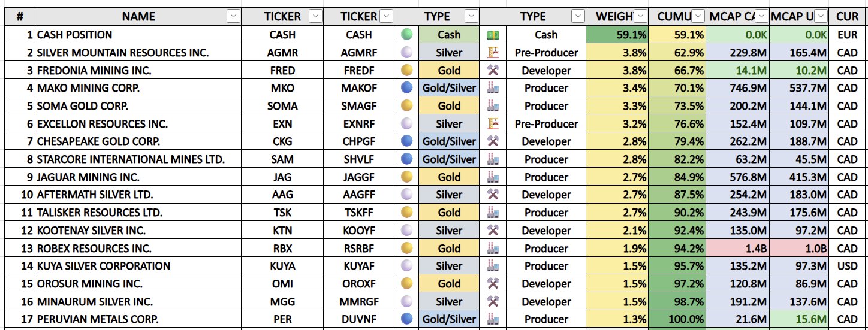Open the filter dropdown on the Producer/Developer TYPE column
The width and height of the screenshot is (868, 330).
click(578, 17)
